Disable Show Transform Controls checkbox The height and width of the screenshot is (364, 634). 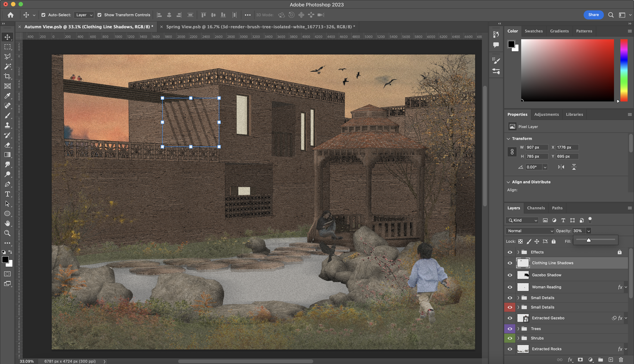click(99, 15)
